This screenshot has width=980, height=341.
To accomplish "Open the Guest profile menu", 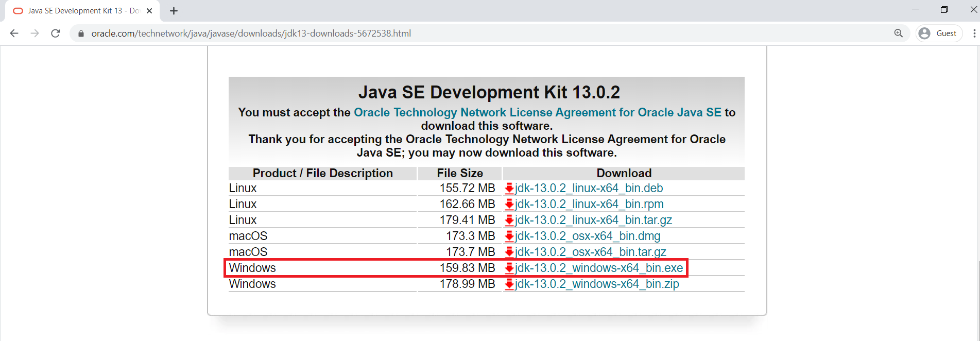I will tap(939, 33).
